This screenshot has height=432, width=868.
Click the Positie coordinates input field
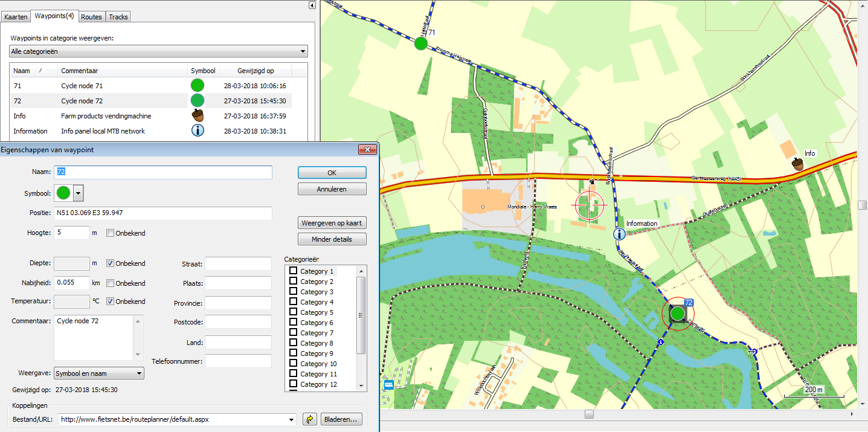click(163, 213)
